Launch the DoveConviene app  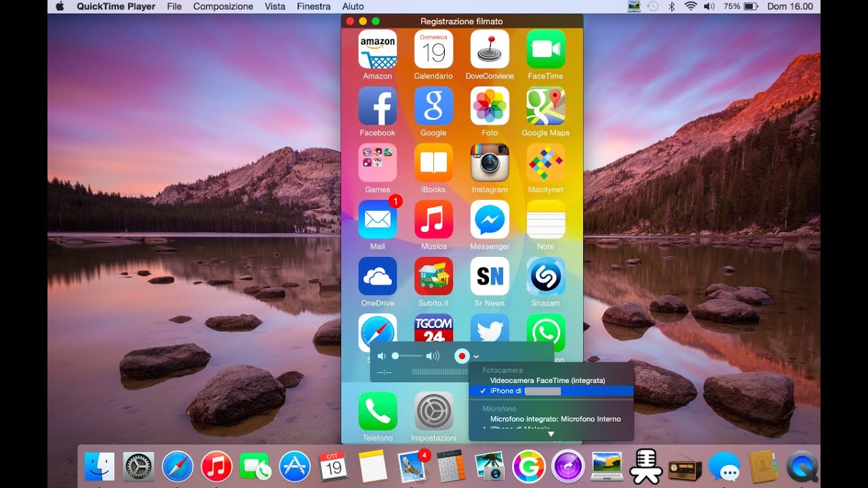[490, 49]
